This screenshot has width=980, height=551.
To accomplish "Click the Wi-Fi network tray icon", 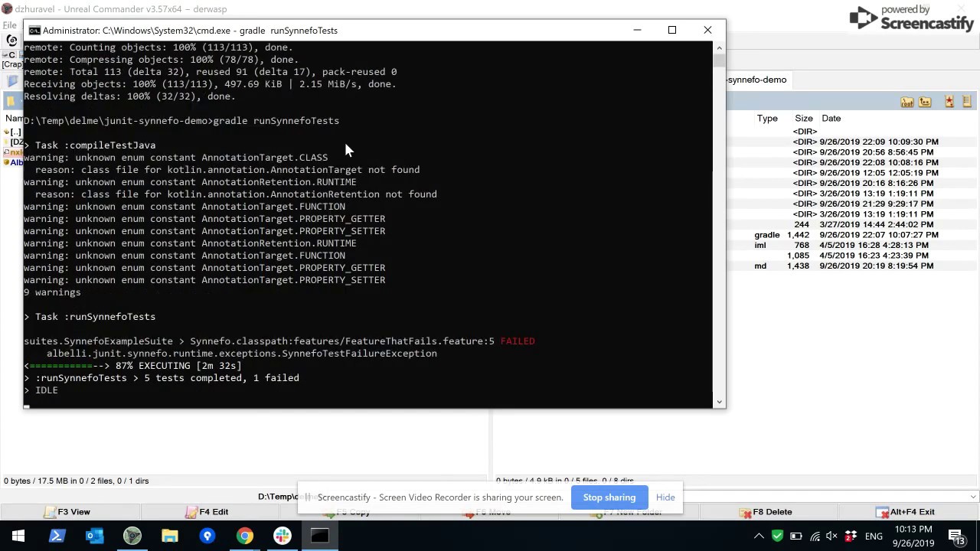I will (x=815, y=536).
